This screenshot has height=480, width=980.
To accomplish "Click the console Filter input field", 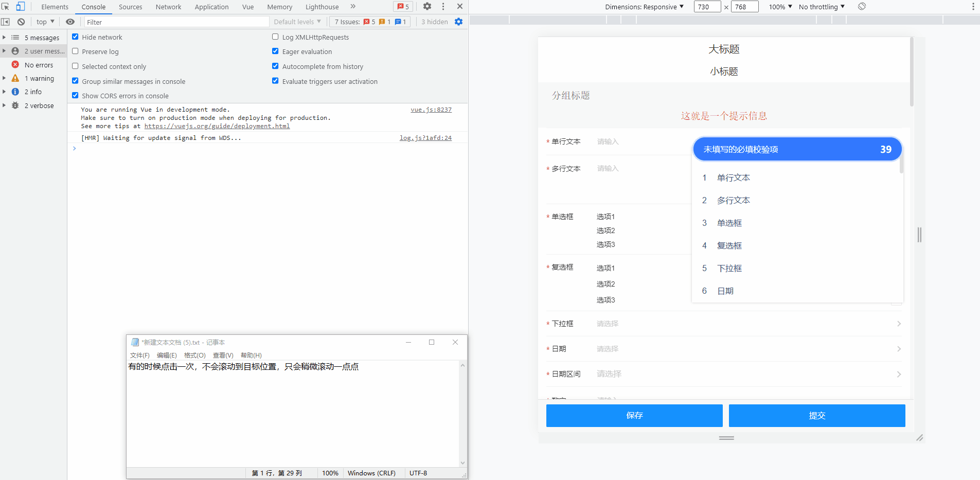I will tap(176, 22).
